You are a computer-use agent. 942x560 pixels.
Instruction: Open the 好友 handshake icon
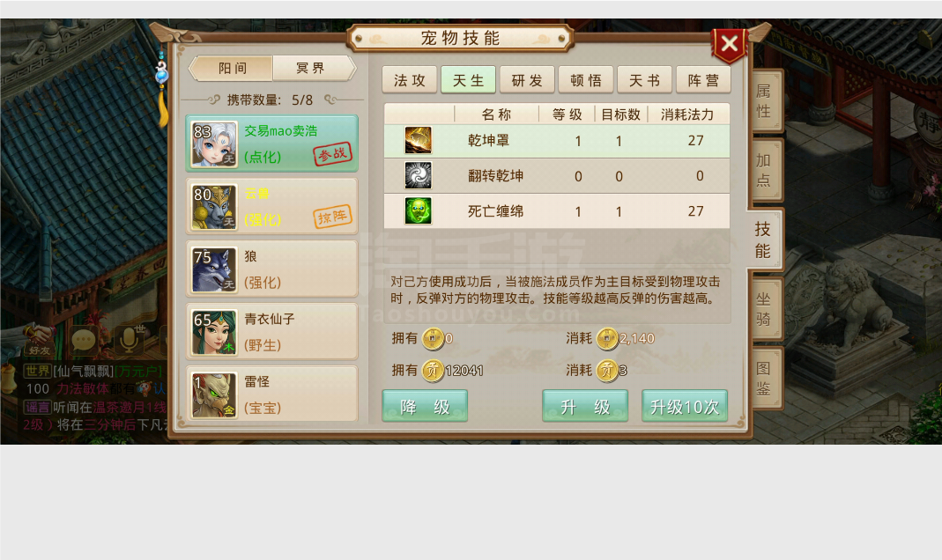coord(39,340)
